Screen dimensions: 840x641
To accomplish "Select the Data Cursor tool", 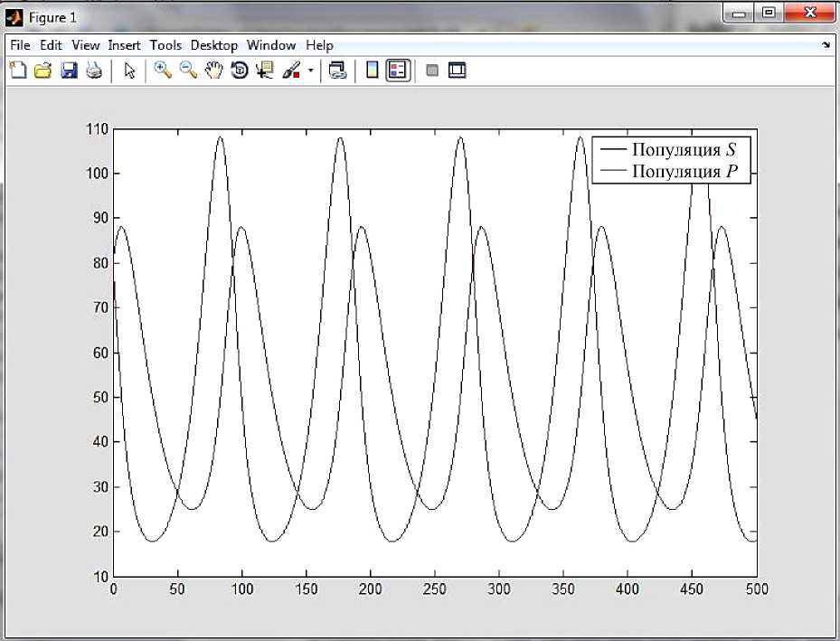I will pos(265,71).
